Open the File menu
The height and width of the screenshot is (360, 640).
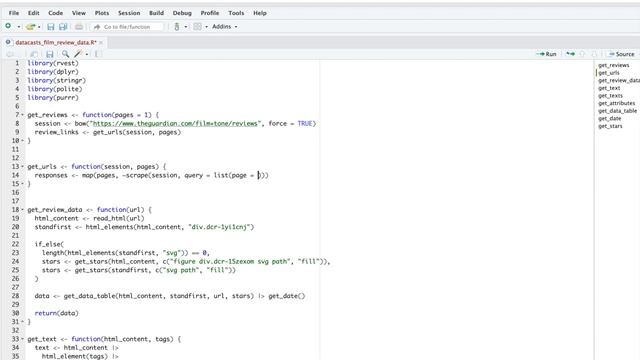coord(14,13)
